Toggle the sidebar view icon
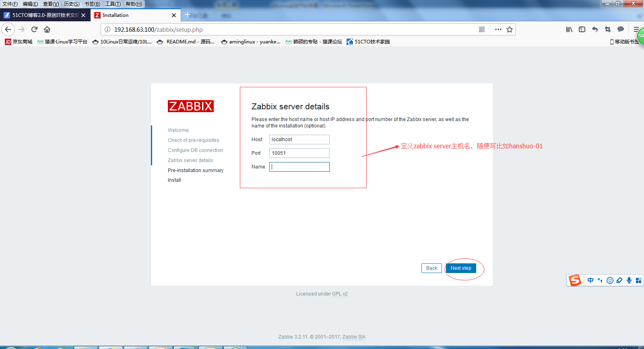 (582, 29)
